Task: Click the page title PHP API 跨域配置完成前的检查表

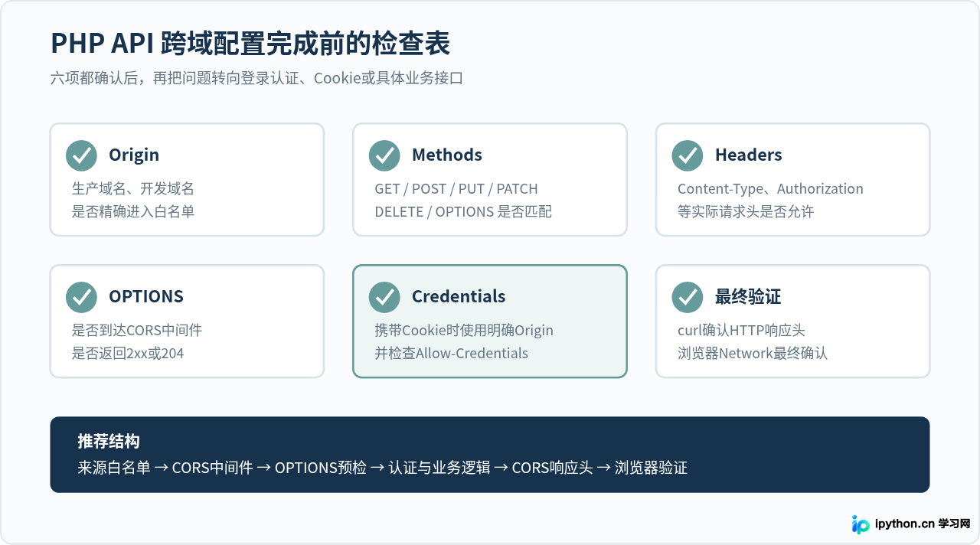Action: (x=250, y=44)
